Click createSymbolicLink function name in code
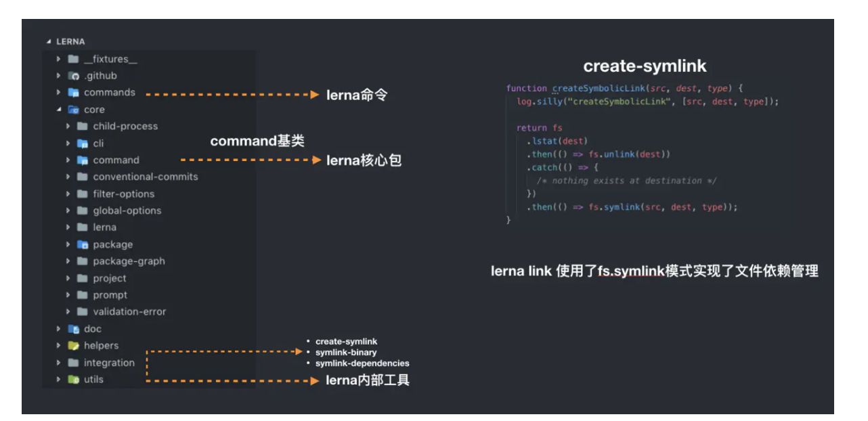This screenshot has height=421, width=868. pos(597,89)
